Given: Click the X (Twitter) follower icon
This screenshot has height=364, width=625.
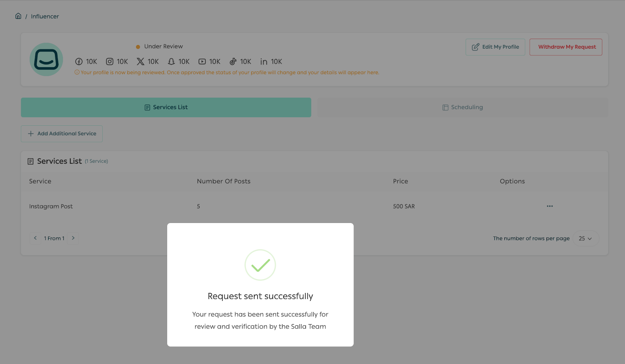Looking at the screenshot, I should [x=141, y=62].
